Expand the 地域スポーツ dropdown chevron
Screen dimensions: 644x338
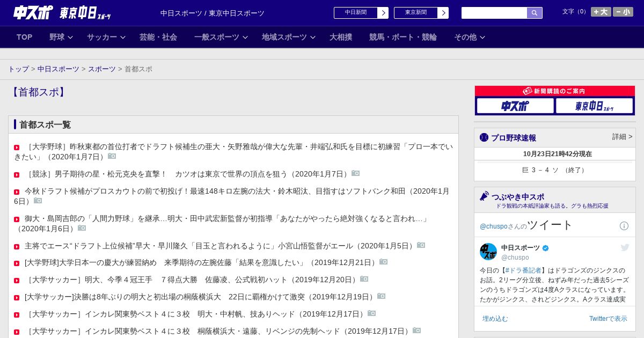click(313, 38)
